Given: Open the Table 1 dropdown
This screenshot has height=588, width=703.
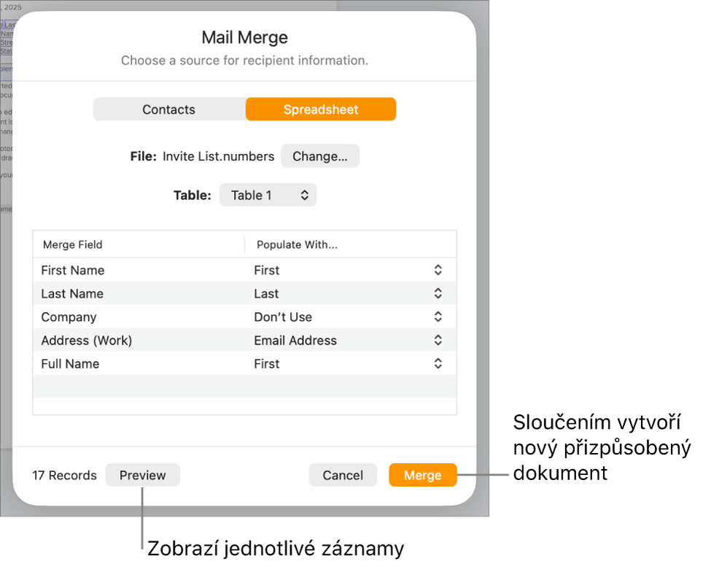Looking at the screenshot, I should pos(268,195).
